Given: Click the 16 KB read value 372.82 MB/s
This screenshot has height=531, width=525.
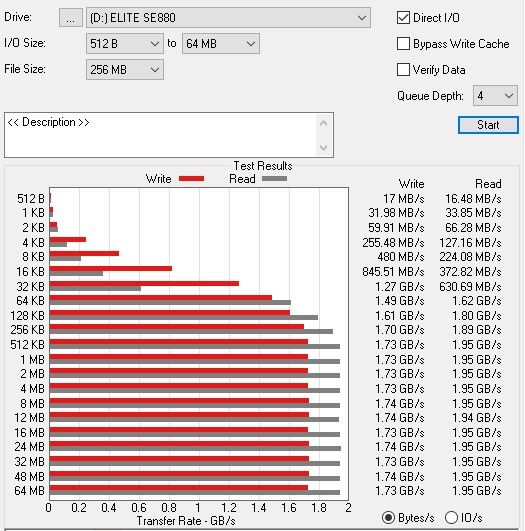Looking at the screenshot, I should (470, 272).
